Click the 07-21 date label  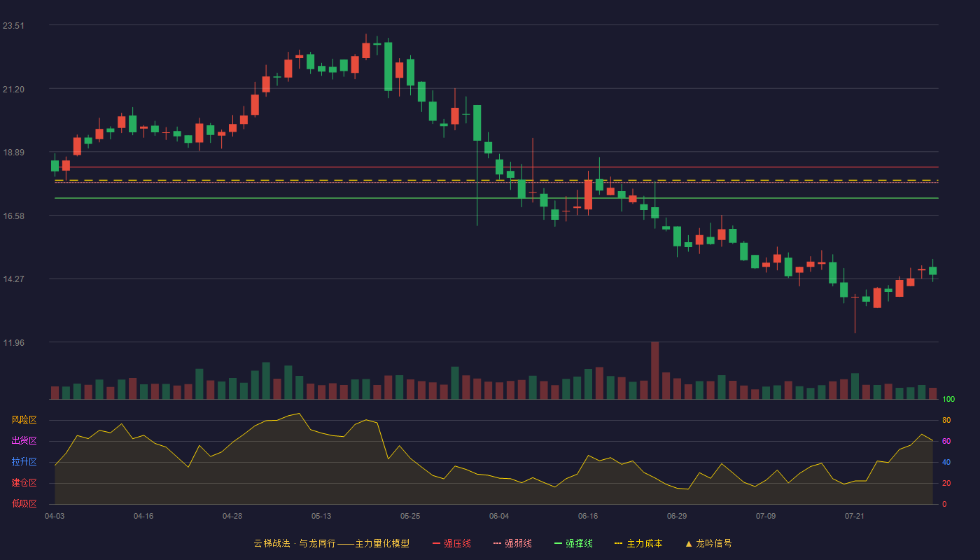855,516
